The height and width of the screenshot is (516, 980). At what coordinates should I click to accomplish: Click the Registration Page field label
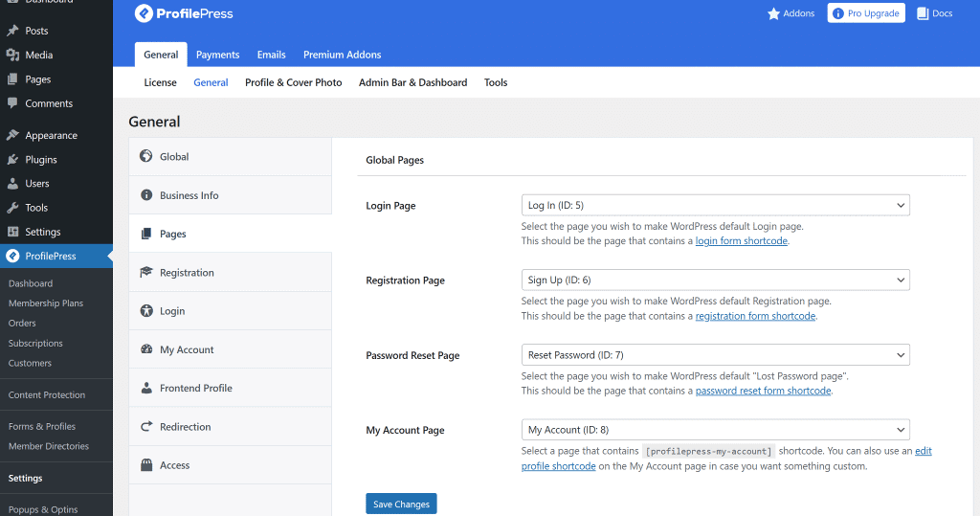point(405,280)
